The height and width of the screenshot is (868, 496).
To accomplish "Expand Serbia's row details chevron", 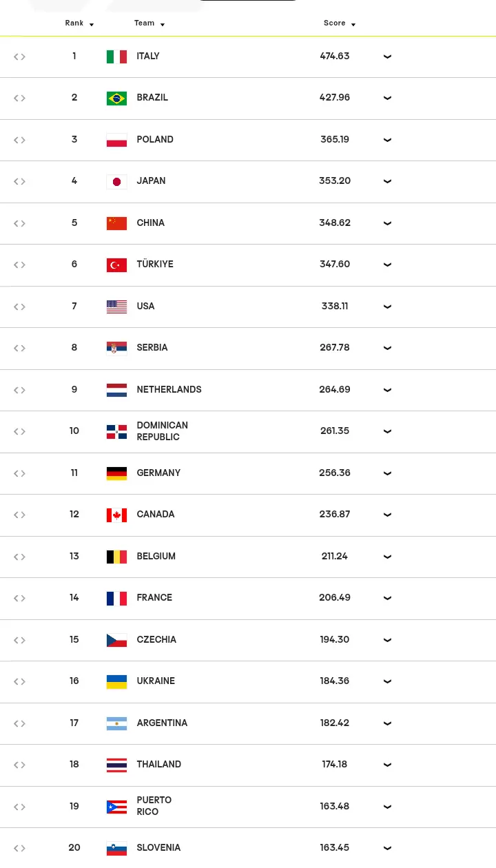I will pyautogui.click(x=387, y=348).
